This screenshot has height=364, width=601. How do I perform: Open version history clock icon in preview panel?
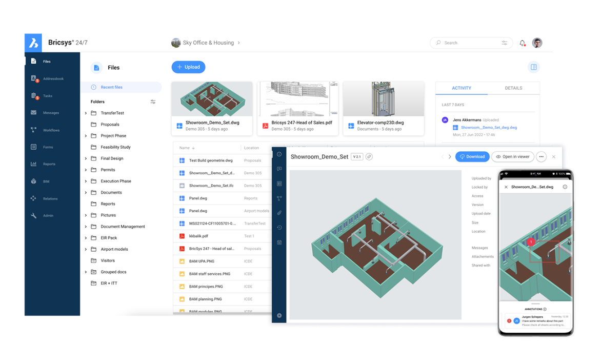pyautogui.click(x=279, y=227)
